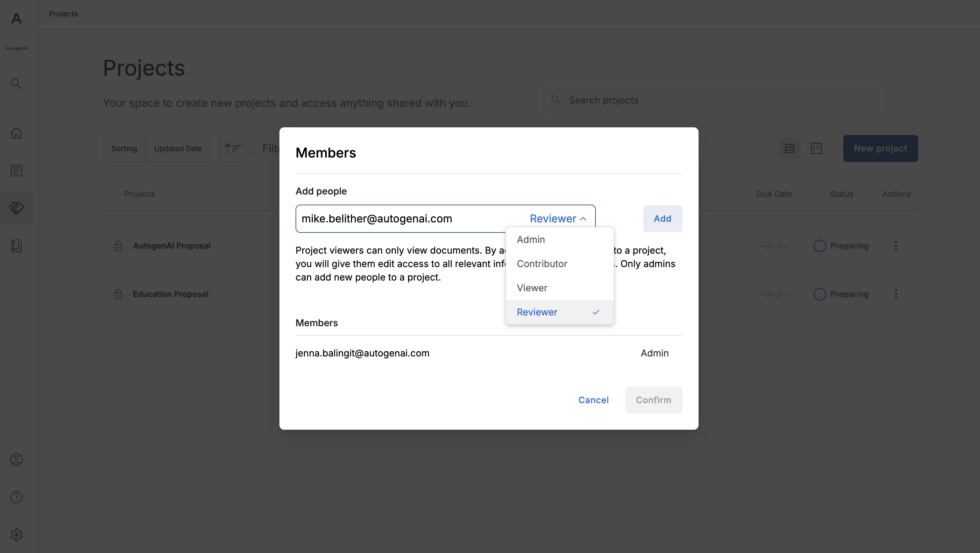980x553 pixels.
Task: Open the search icon in the sidebar
Action: (16, 84)
